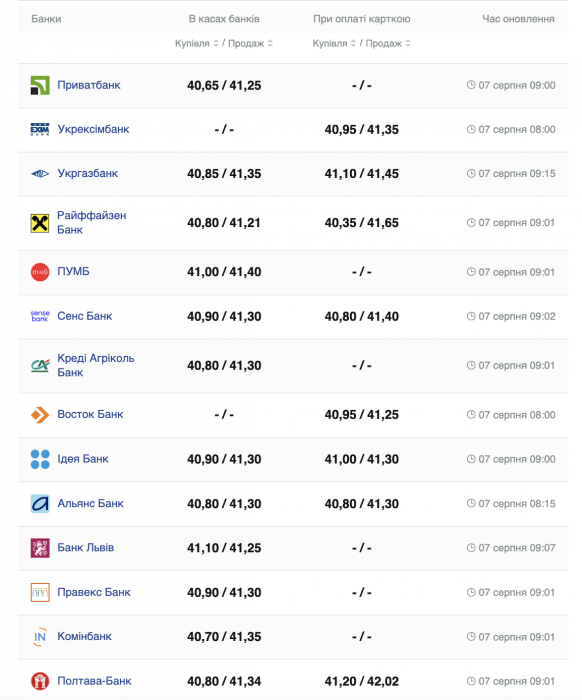Viewport: 582px width, 700px height.
Task: Click the Ukreximbank EXIM logo icon
Action: coord(40,129)
